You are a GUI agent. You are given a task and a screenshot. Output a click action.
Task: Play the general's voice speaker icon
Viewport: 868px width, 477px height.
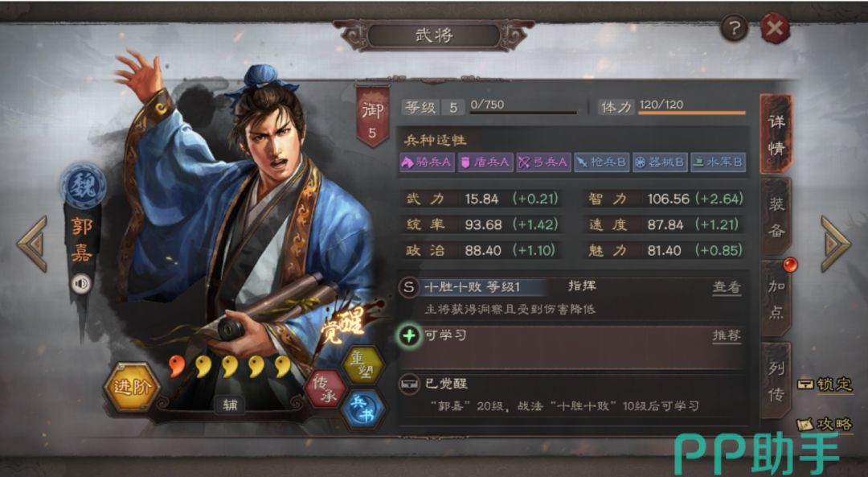(x=81, y=284)
